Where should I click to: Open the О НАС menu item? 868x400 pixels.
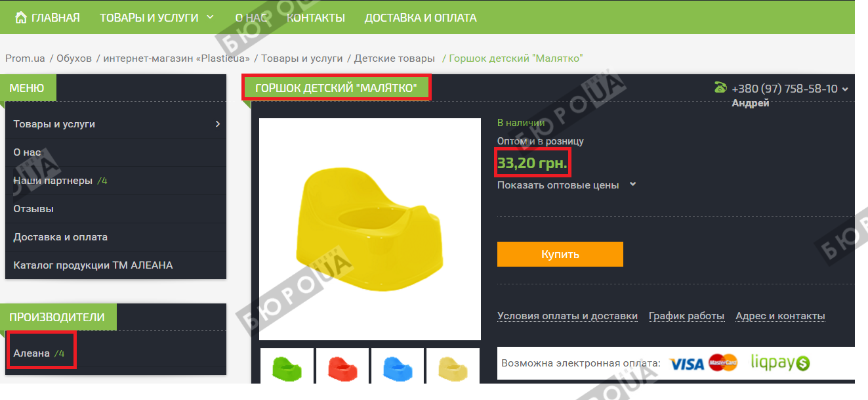click(251, 18)
